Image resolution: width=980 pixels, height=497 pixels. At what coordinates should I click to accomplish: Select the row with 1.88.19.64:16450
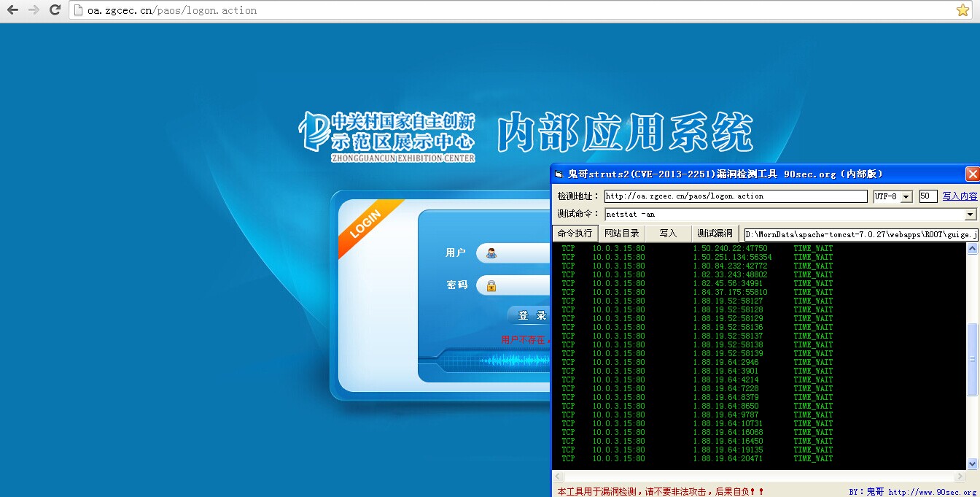[697, 441]
